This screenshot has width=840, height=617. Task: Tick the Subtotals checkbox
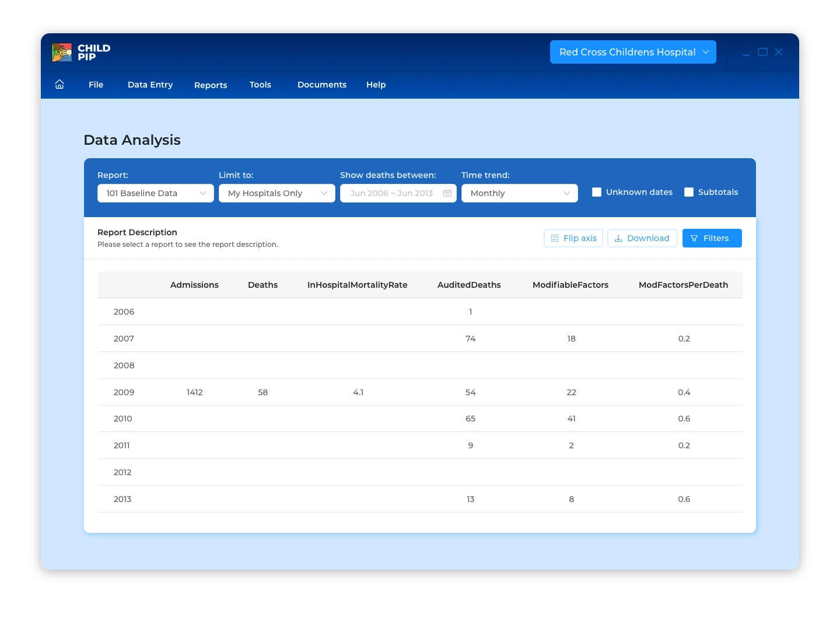pyautogui.click(x=689, y=192)
